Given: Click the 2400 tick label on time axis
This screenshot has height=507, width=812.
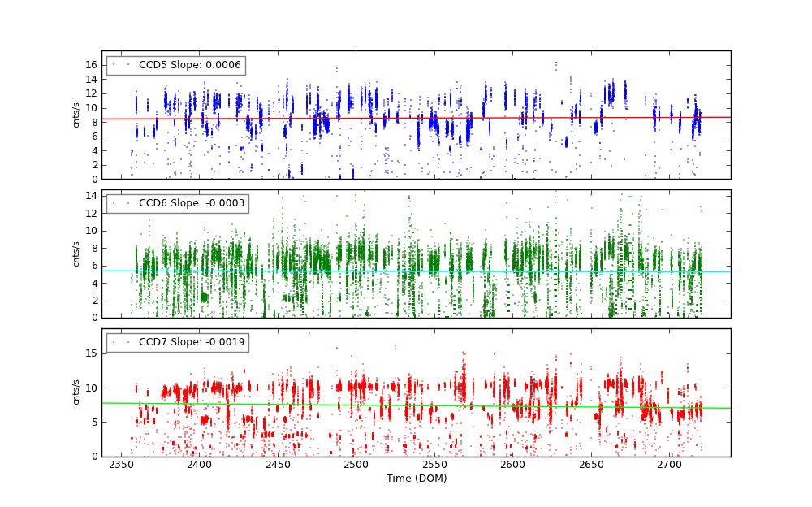Looking at the screenshot, I should point(199,465).
